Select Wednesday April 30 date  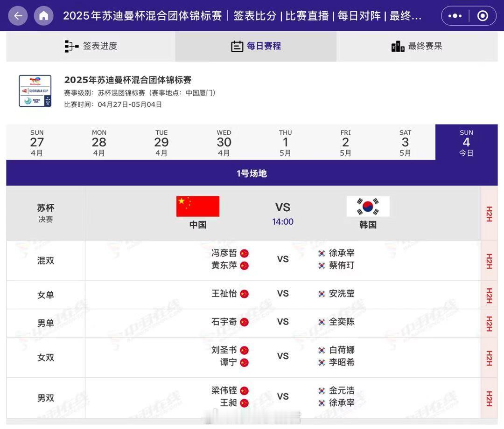coord(224,142)
